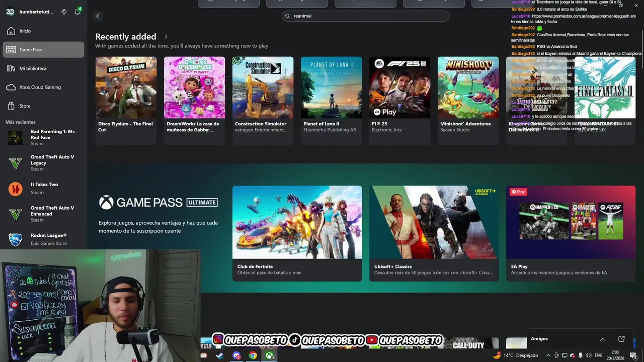The height and width of the screenshot is (362, 644).
Task: Open Google Chrome from the taskbar
Action: click(x=253, y=355)
